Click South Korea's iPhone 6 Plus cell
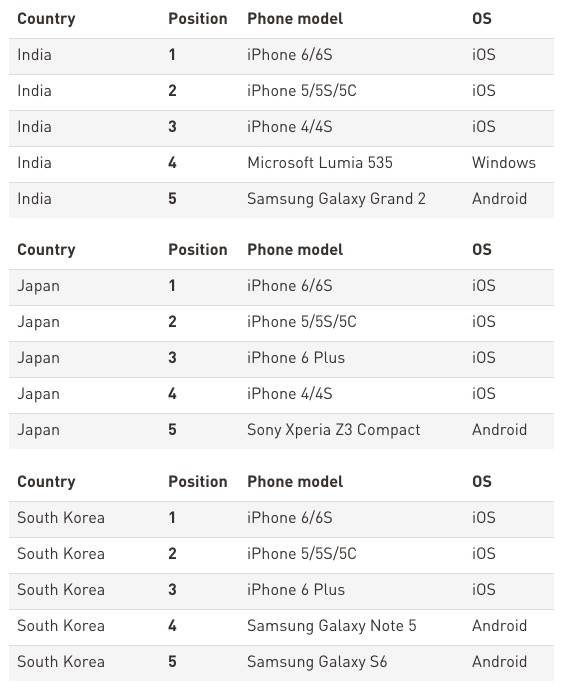The image size is (565, 689). (296, 590)
